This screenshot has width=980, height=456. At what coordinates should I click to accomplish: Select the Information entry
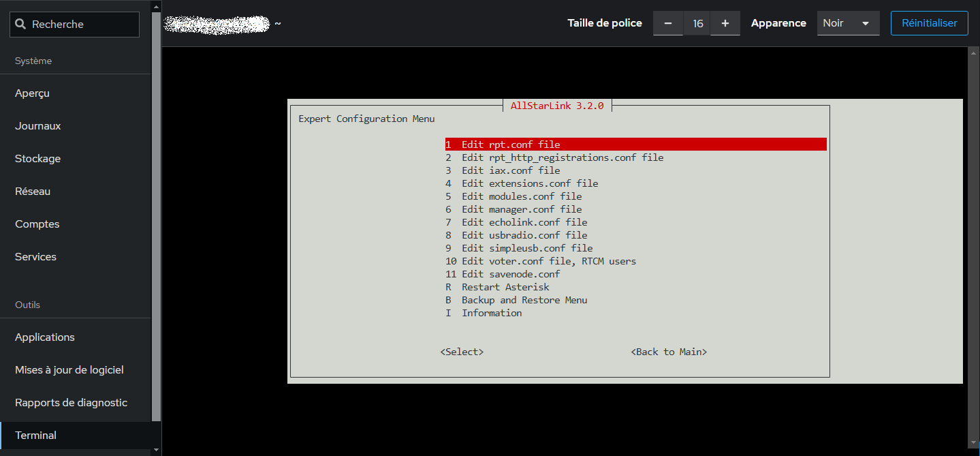(484, 313)
